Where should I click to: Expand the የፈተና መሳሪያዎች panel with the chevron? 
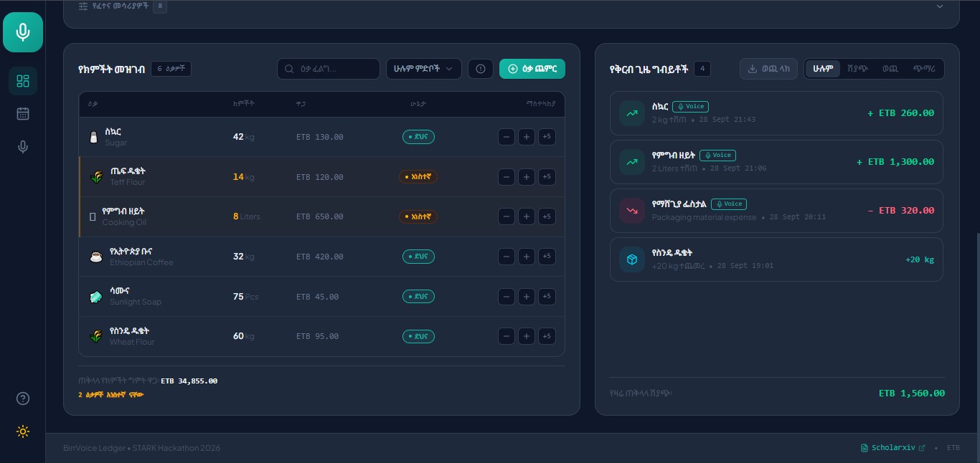(x=940, y=6)
